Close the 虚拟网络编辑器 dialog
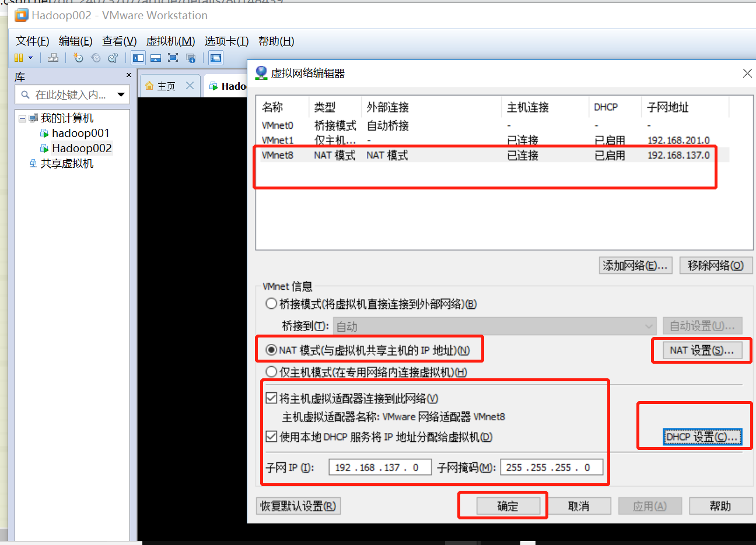 (747, 73)
